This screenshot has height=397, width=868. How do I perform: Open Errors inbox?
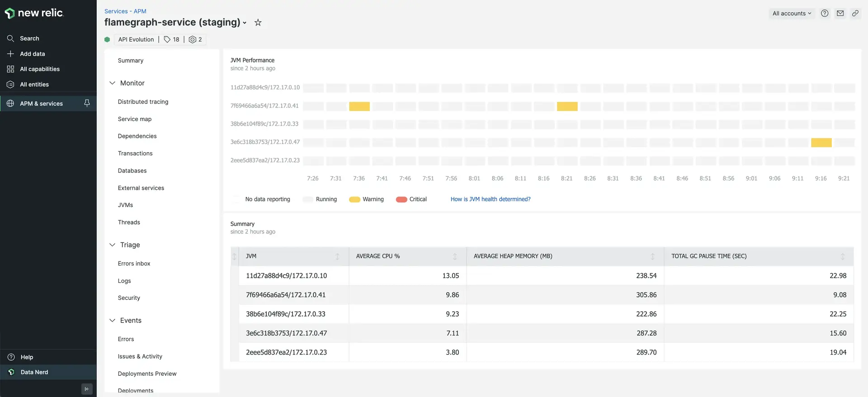[134, 263]
